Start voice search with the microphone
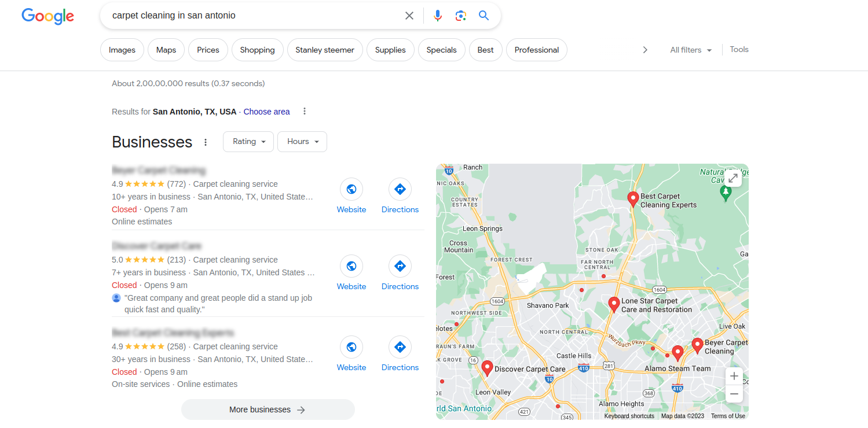 (x=438, y=16)
